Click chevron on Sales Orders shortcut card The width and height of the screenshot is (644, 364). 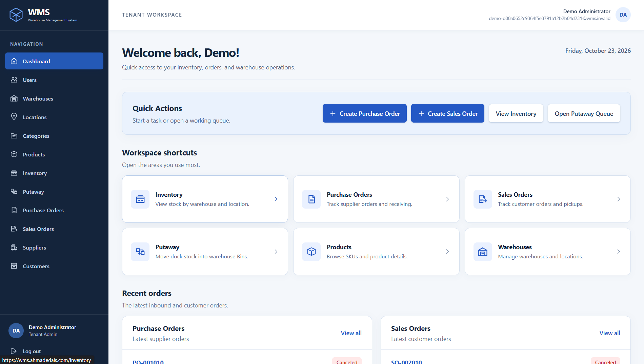[x=619, y=199]
